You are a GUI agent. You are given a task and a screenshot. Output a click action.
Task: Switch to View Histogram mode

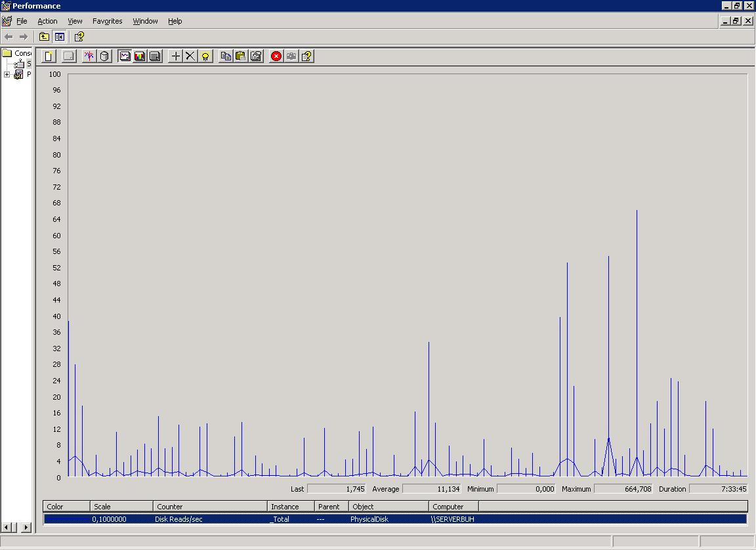coord(140,56)
